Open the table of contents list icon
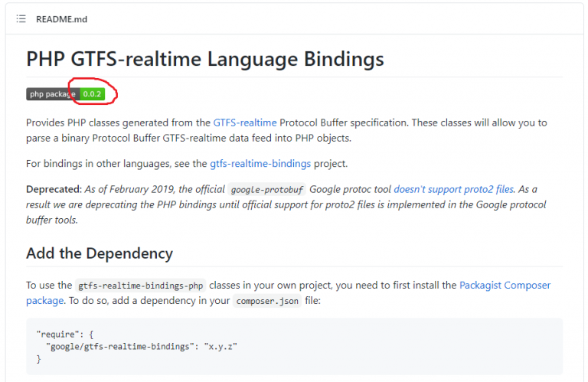Image resolution: width=588 pixels, height=382 pixels. tap(21, 18)
